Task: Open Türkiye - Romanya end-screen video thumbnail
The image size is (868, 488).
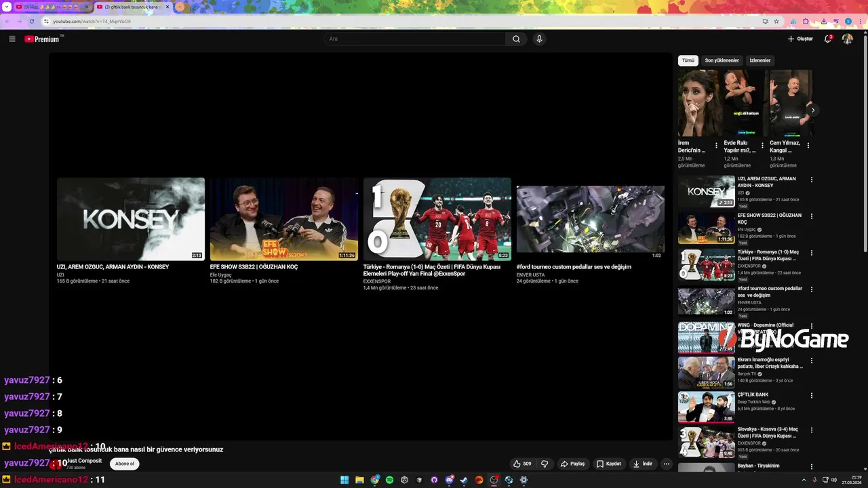Action: 437,219
